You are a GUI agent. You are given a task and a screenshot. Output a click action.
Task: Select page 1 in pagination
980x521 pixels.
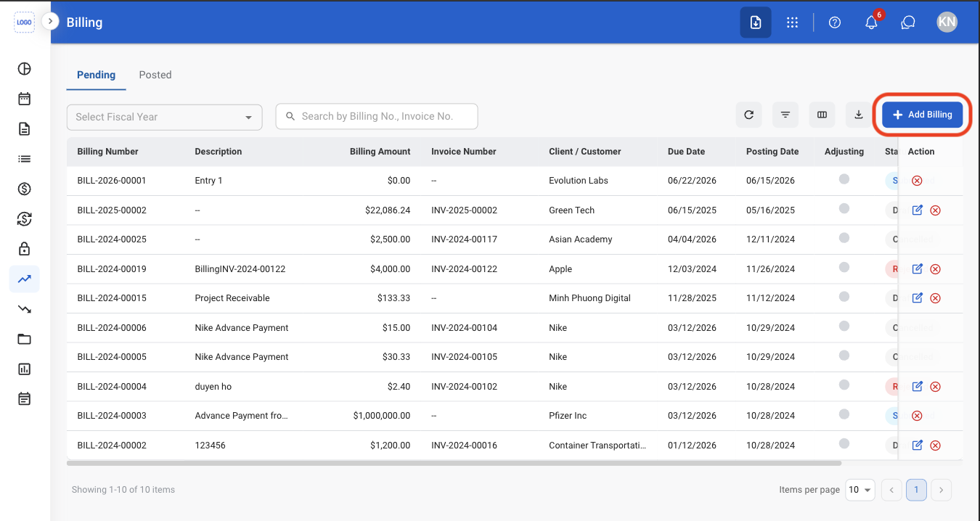916,490
